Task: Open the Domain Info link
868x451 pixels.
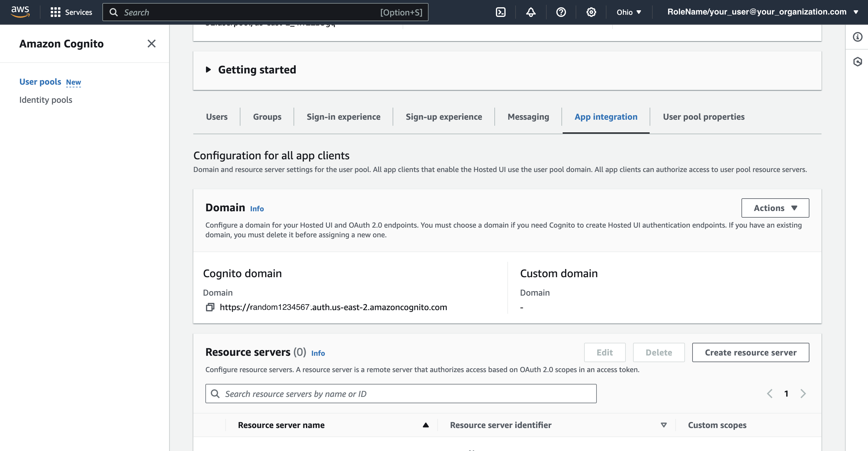Action: (x=257, y=209)
